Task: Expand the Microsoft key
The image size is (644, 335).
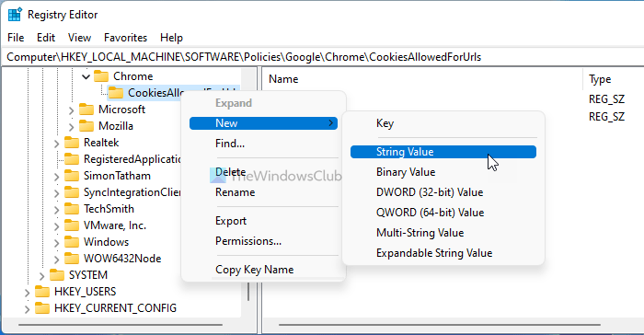Action: [71, 110]
